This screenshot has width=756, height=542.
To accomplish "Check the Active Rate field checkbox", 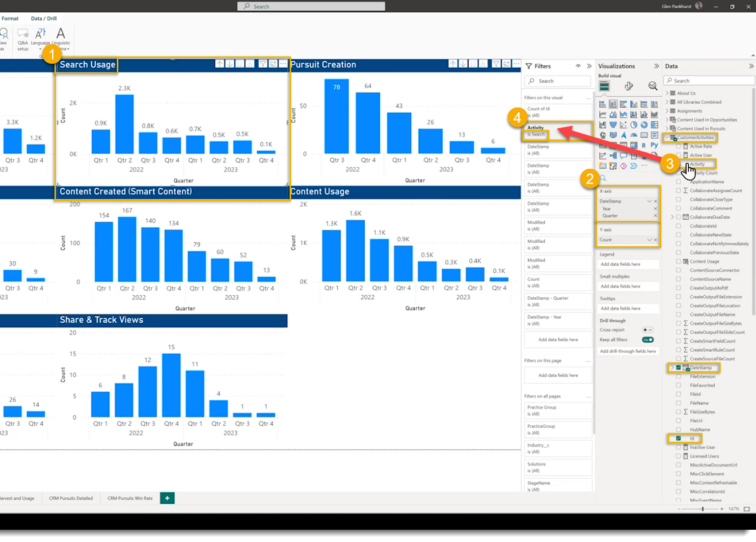I will [x=678, y=147].
